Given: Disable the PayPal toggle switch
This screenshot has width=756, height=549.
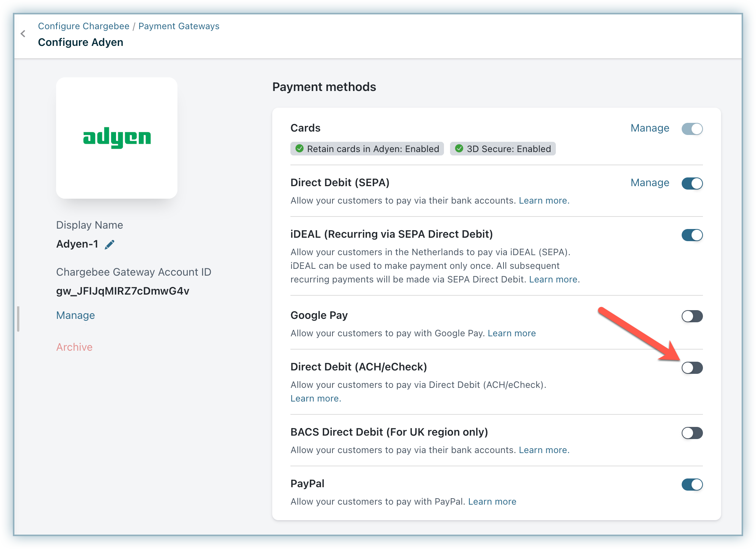Looking at the screenshot, I should click(692, 485).
